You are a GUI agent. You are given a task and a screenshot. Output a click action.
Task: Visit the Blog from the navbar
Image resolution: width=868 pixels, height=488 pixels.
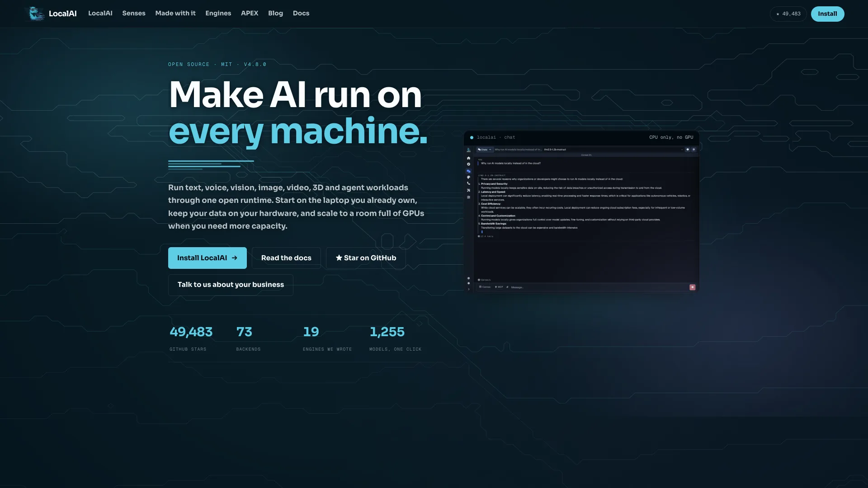coord(275,14)
